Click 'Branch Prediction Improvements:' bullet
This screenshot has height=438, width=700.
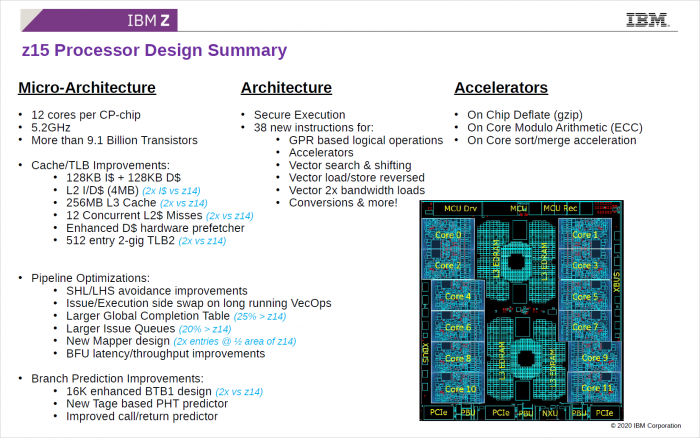[117, 379]
